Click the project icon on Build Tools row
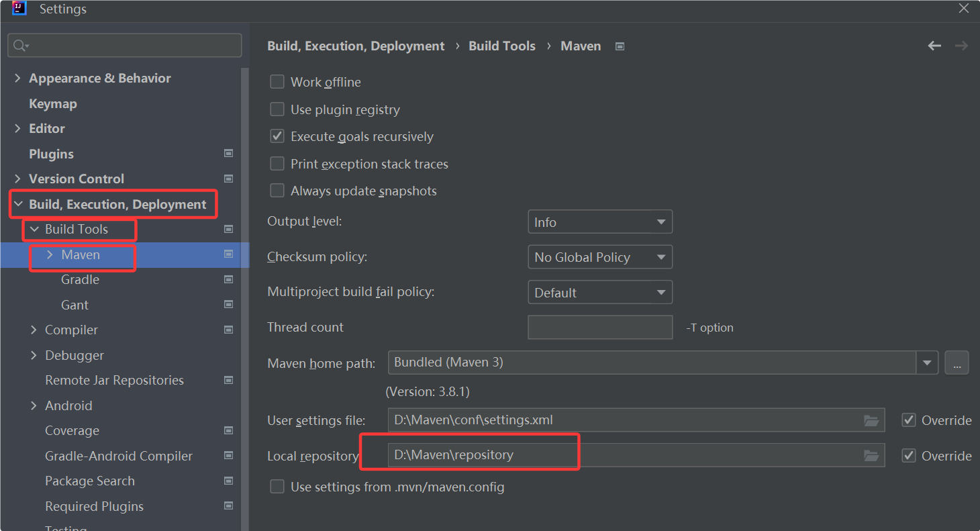This screenshot has width=980, height=531. pyautogui.click(x=228, y=229)
